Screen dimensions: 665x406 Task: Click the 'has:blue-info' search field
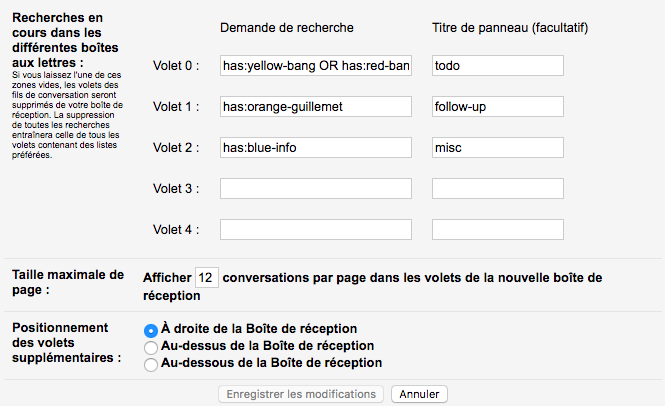(316, 148)
